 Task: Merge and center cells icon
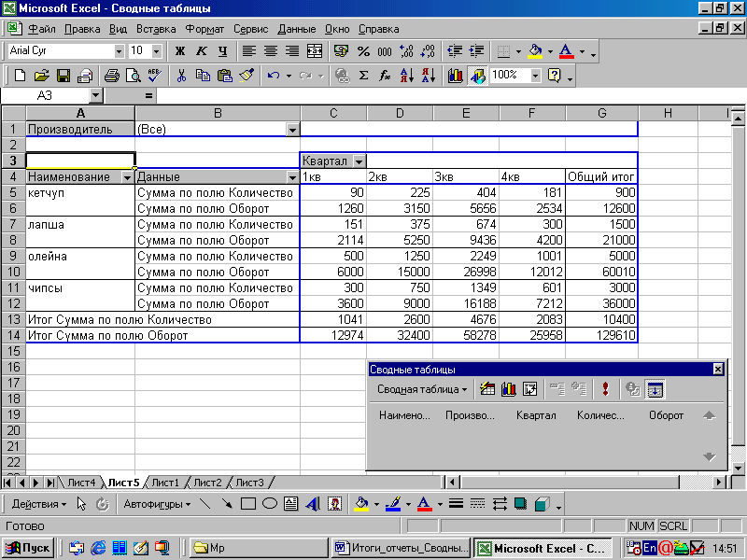[315, 50]
